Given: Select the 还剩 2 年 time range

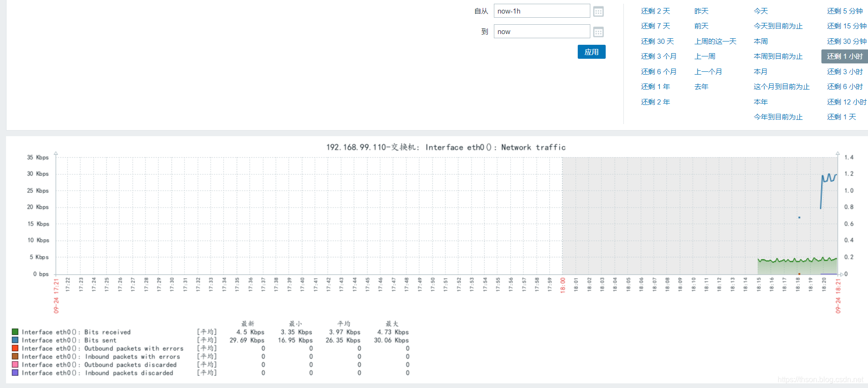Looking at the screenshot, I should point(655,102).
